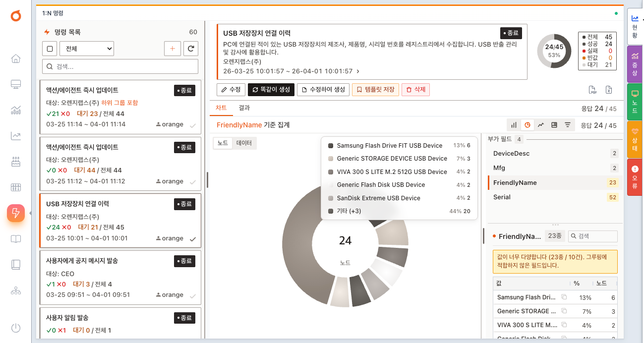Click the 삭제 button
Viewport: 644px width, 343px height.
pyautogui.click(x=415, y=90)
